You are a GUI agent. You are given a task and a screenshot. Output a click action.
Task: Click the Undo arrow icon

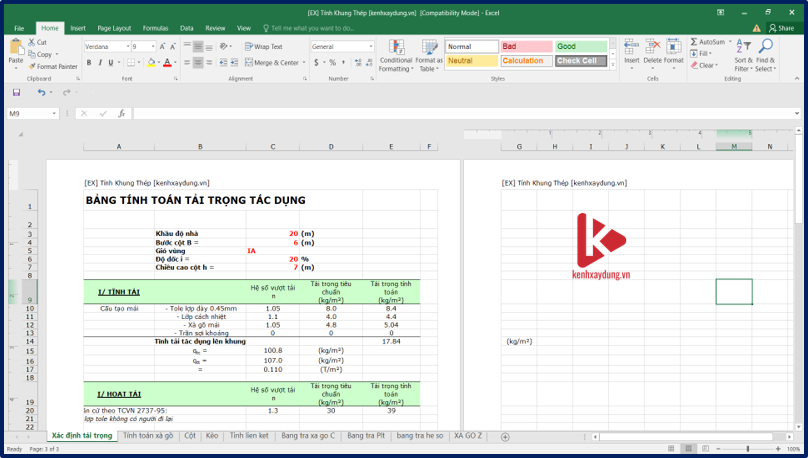(41, 92)
